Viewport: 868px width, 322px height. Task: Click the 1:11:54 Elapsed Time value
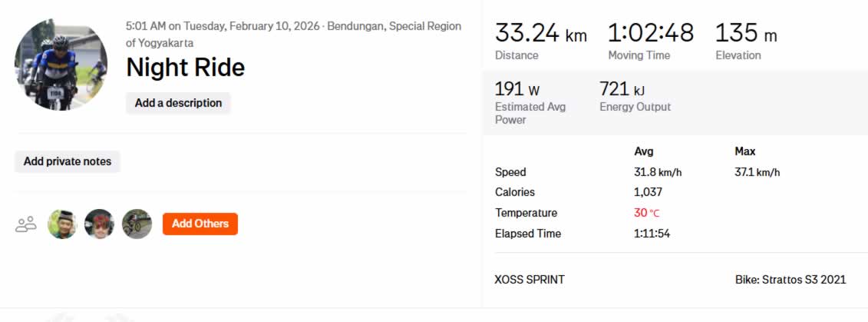point(652,234)
